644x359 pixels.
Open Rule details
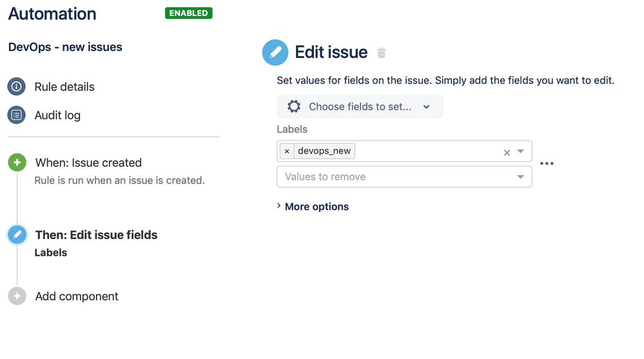[64, 86]
